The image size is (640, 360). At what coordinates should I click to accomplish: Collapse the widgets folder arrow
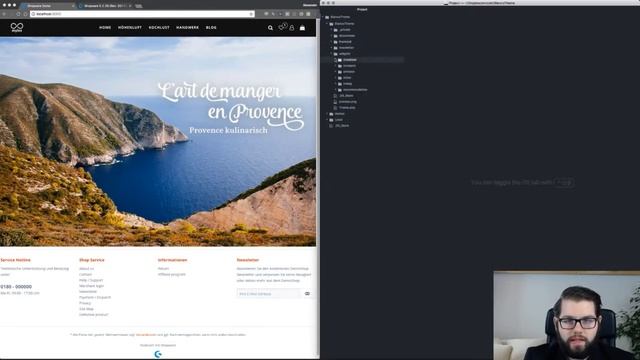coord(331,54)
